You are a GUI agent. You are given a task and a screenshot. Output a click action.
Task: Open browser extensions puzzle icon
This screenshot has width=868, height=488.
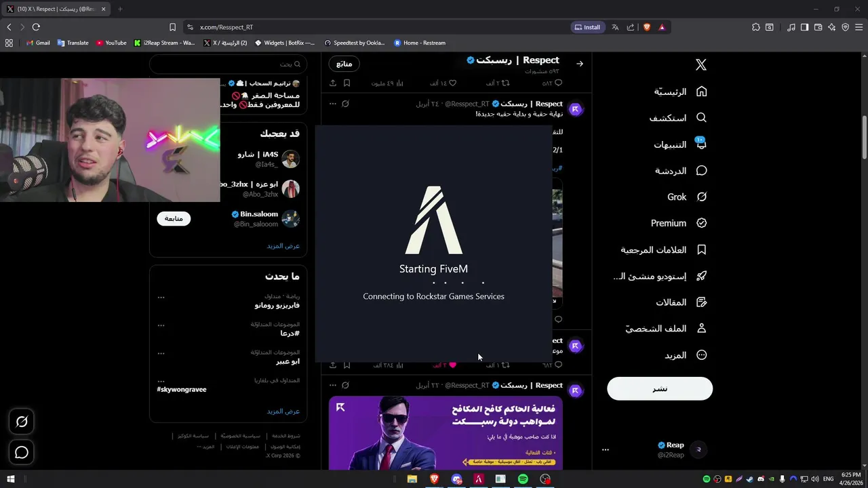756,27
